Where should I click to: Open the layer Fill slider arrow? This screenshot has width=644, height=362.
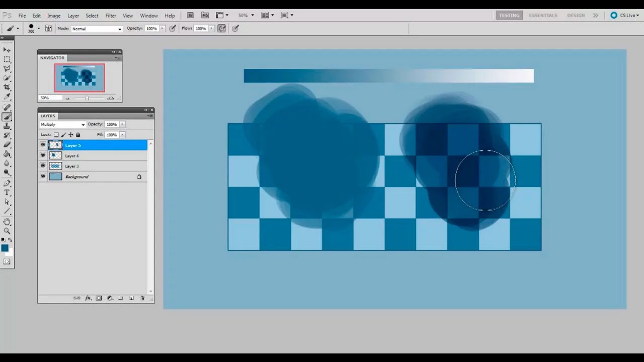click(122, 135)
